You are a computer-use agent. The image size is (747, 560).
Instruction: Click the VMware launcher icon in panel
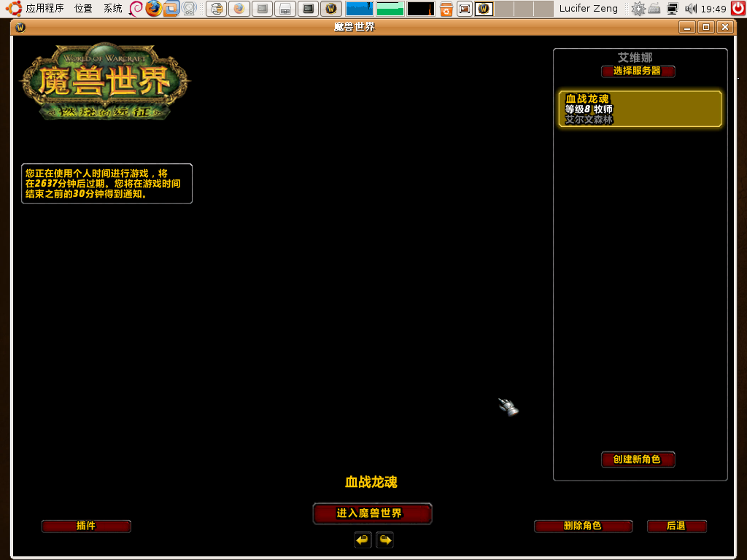(171, 8)
